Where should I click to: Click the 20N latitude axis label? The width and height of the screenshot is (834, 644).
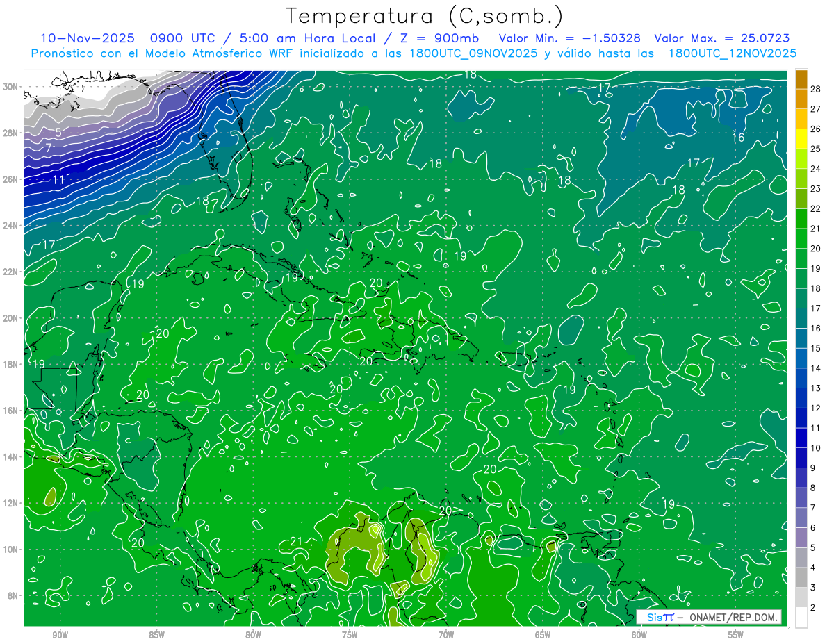(x=12, y=318)
